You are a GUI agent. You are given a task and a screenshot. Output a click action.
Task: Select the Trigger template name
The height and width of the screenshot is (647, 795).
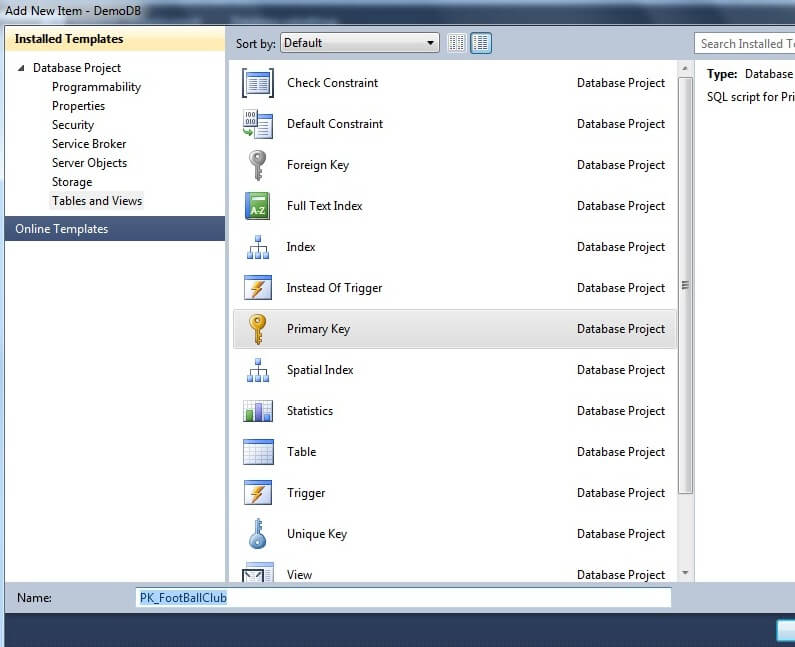pos(306,493)
